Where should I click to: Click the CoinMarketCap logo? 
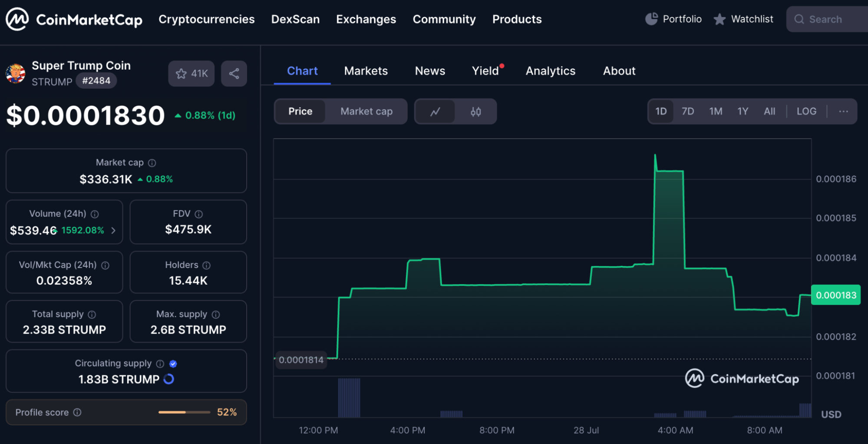tap(74, 19)
